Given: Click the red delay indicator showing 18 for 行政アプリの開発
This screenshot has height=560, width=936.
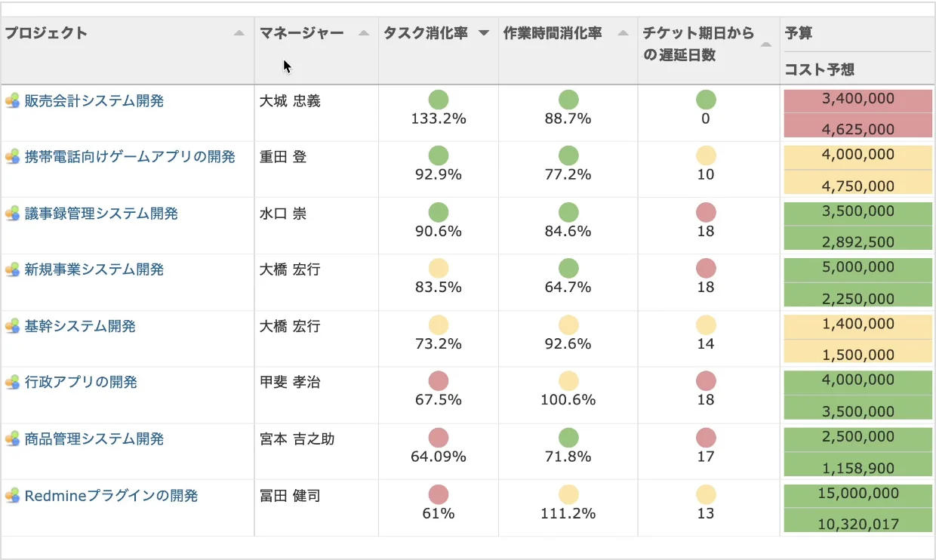Looking at the screenshot, I should point(706,380).
